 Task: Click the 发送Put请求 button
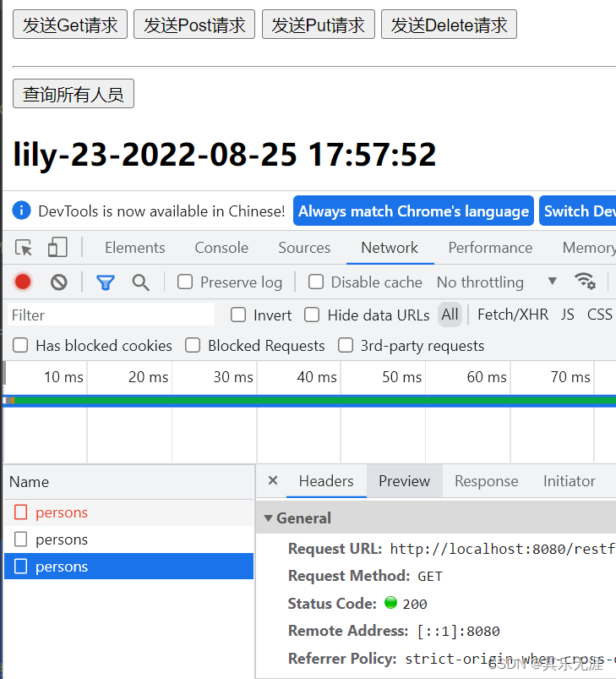pyautogui.click(x=319, y=25)
